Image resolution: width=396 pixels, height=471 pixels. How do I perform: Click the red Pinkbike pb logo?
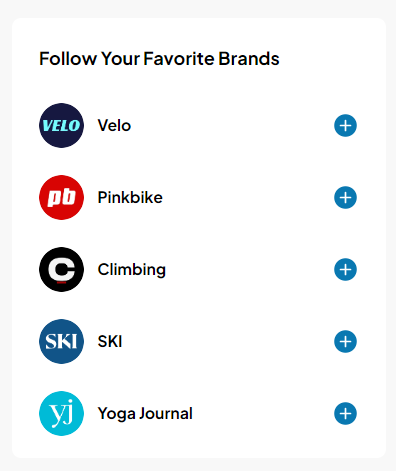[61, 197]
